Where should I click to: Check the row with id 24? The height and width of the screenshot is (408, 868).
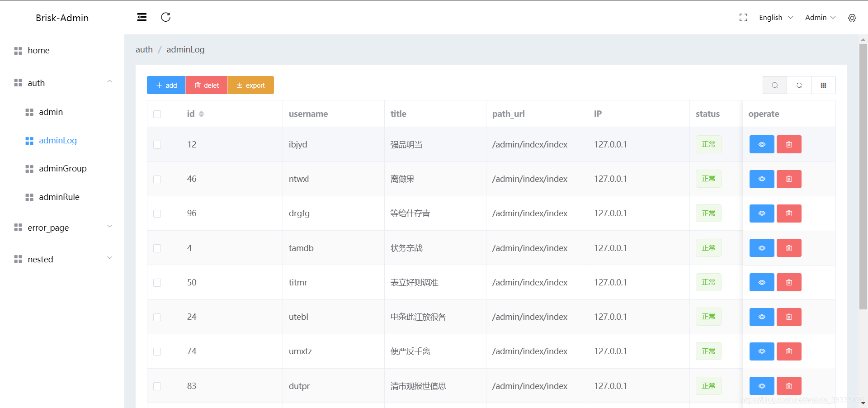(x=157, y=317)
